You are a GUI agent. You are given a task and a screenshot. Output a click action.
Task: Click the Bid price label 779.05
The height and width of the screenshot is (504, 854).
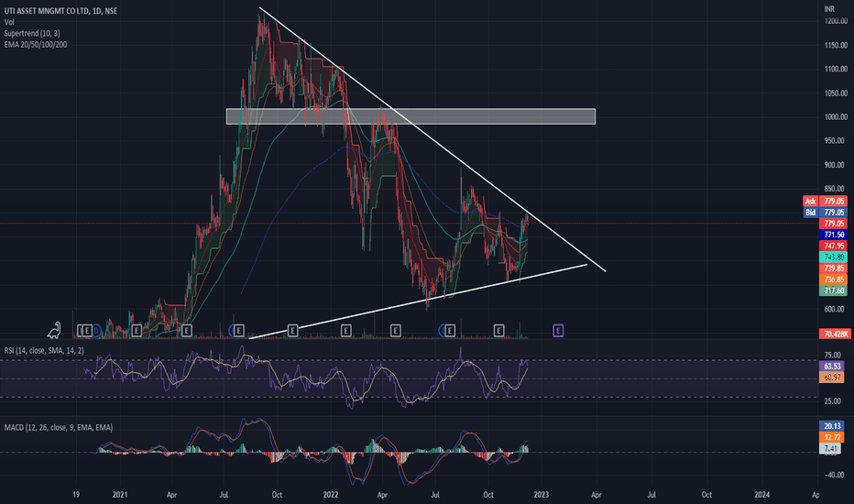coord(825,213)
